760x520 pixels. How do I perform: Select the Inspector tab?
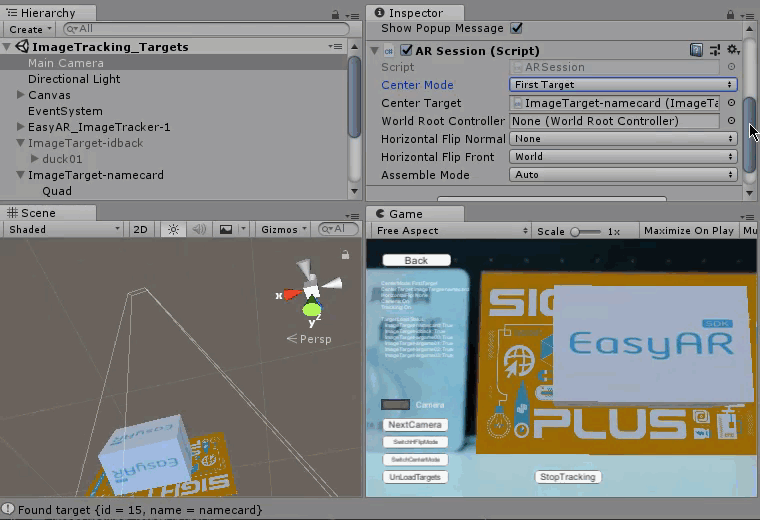415,13
